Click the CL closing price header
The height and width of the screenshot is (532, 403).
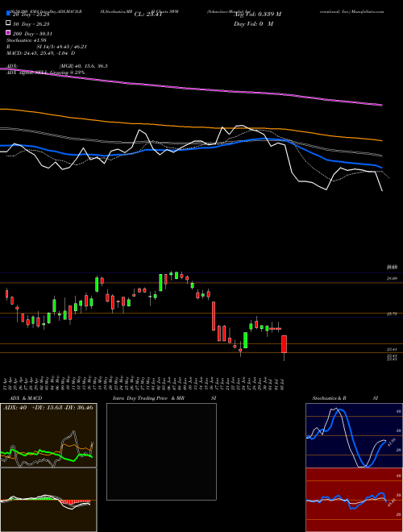[x=148, y=15]
